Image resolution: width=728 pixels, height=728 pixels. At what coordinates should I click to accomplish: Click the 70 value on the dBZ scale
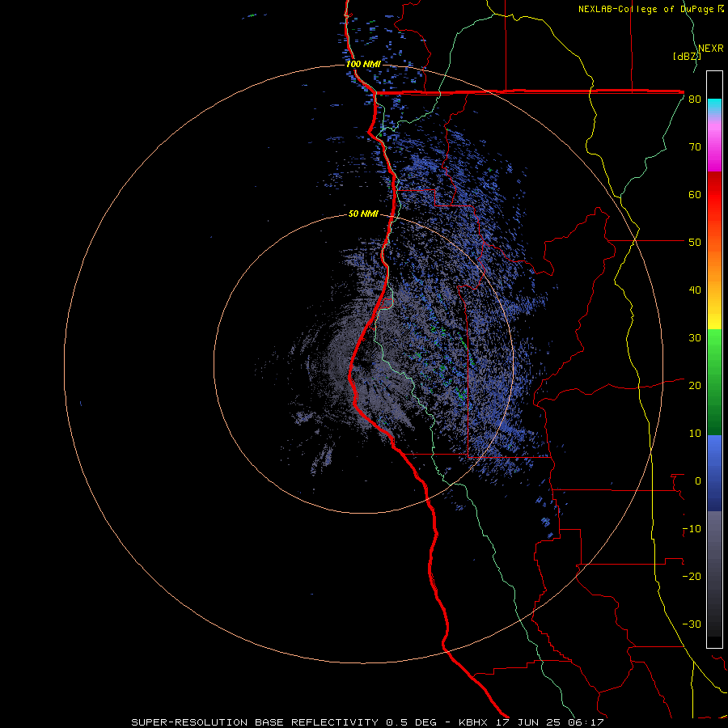tap(695, 147)
